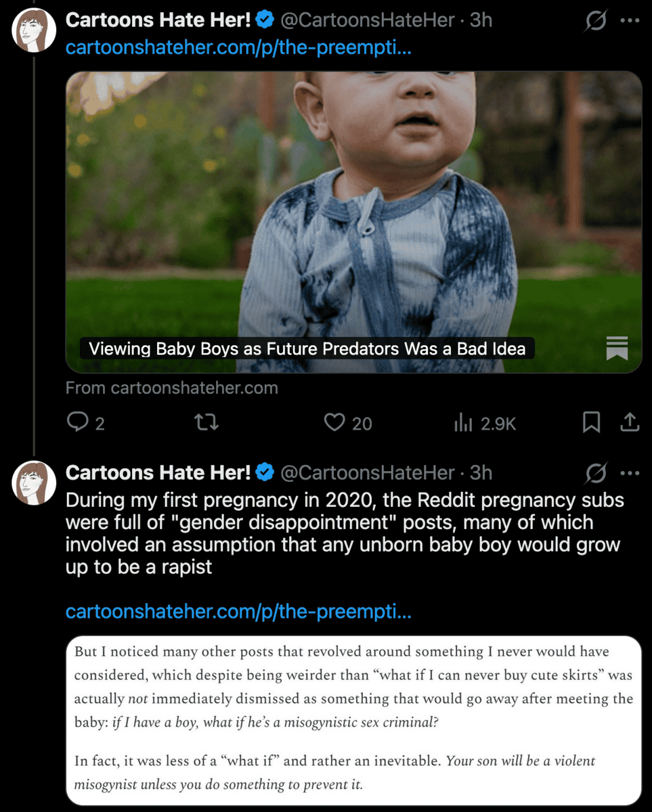Like the first tweet with heart icon
This screenshot has height=812, width=652.
click(334, 423)
